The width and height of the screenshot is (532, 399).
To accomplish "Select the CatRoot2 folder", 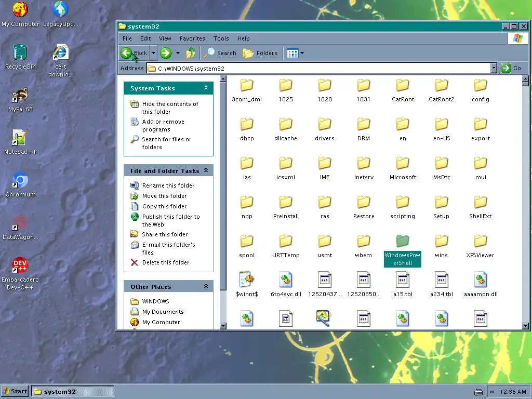I will [442, 90].
